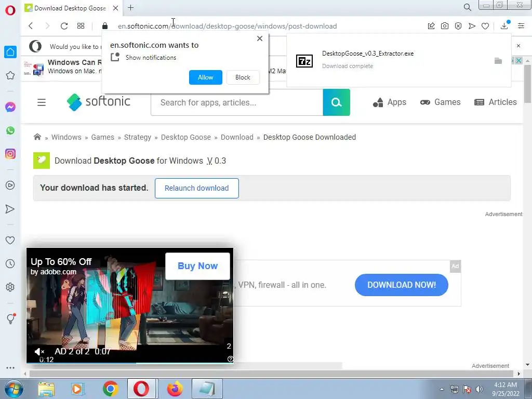Show hidden tray icons arrow
Screen dimensions: 532x399
tap(442, 389)
